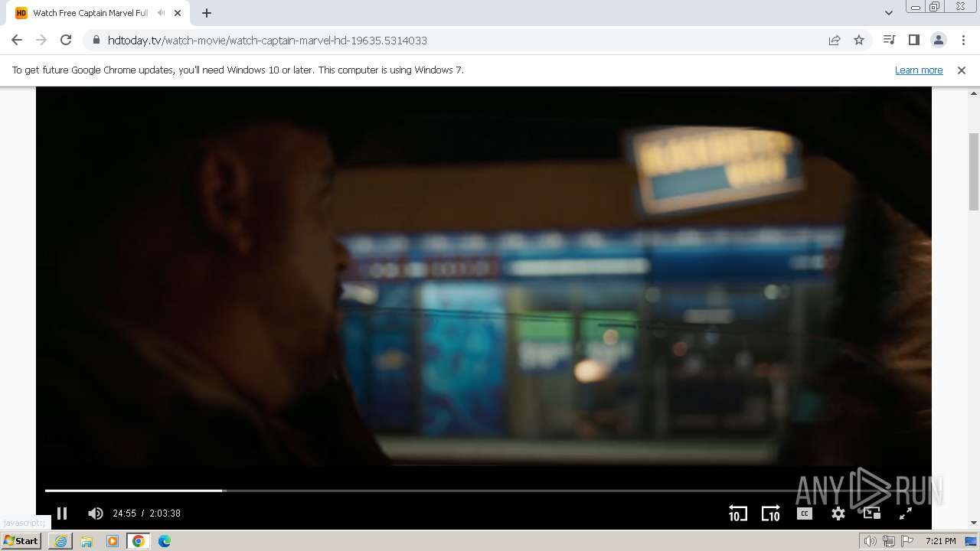The height and width of the screenshot is (551, 980).
Task: Open Action Center flag icon
Action: 907,541
